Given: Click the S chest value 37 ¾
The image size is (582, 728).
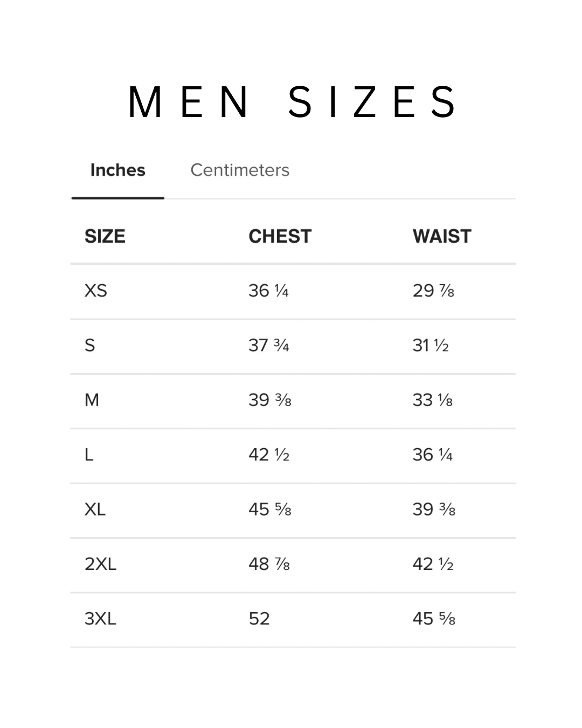Looking at the screenshot, I should coord(268,346).
